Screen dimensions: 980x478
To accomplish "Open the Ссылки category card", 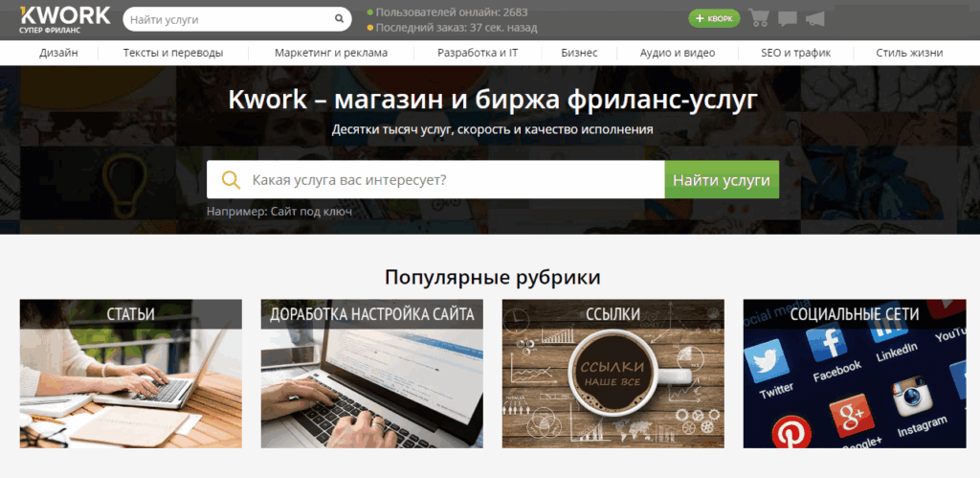I will [613, 374].
